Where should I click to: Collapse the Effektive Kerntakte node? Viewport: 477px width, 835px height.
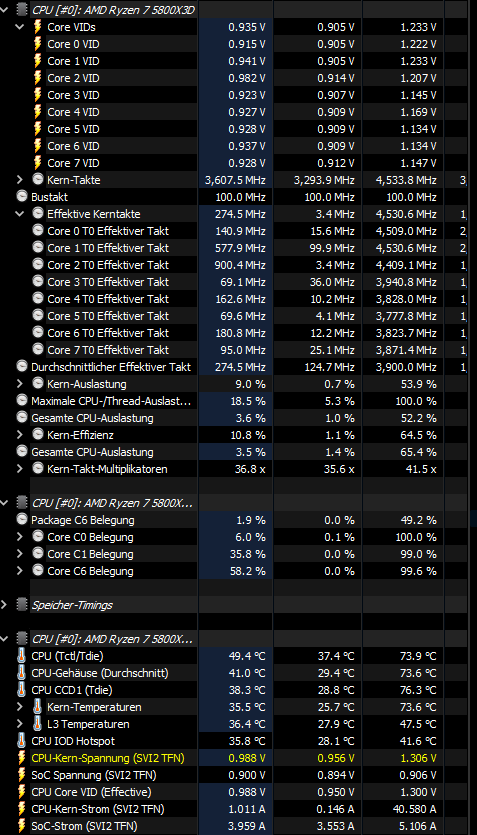coord(20,214)
